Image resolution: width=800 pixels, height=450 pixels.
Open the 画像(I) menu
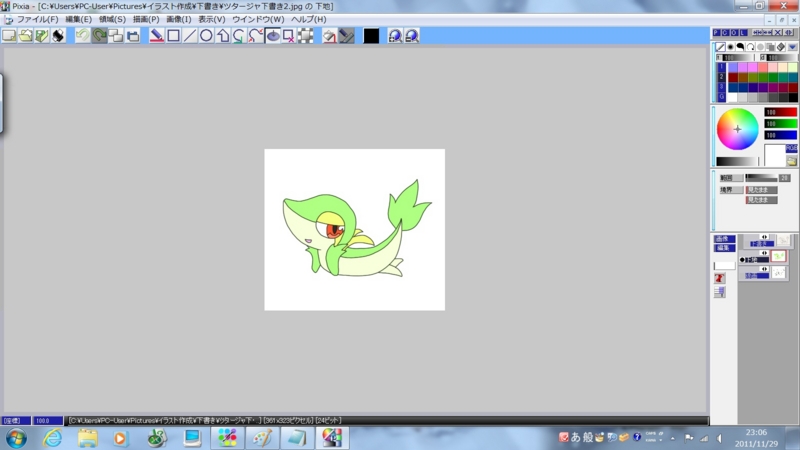point(179,19)
